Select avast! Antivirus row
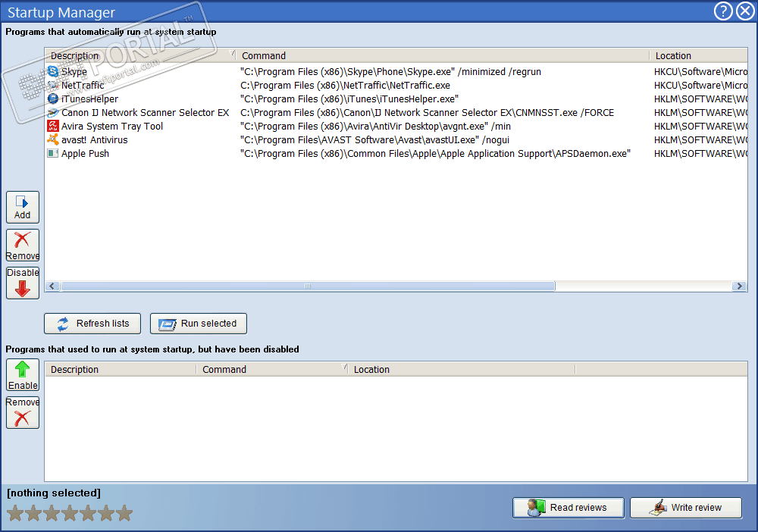Image resolution: width=758 pixels, height=532 pixels. tap(95, 139)
